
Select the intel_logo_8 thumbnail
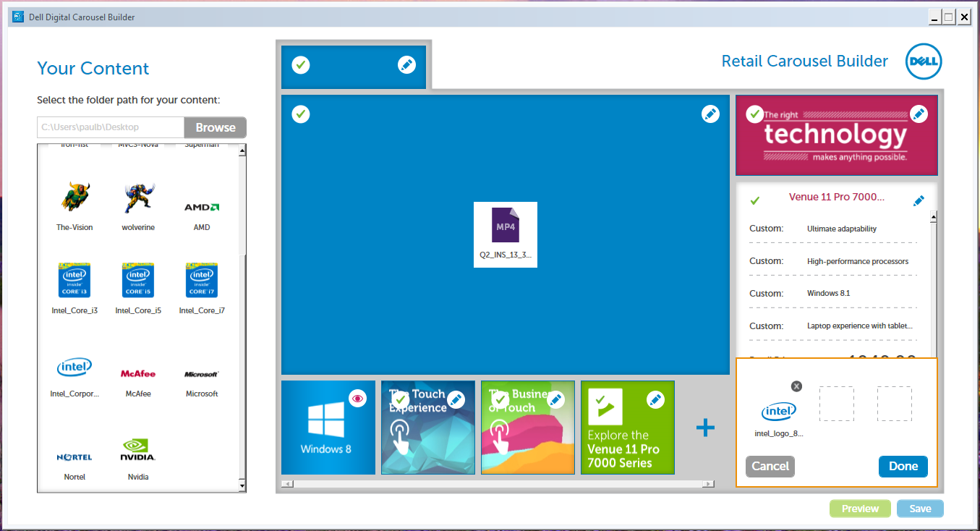pos(779,412)
